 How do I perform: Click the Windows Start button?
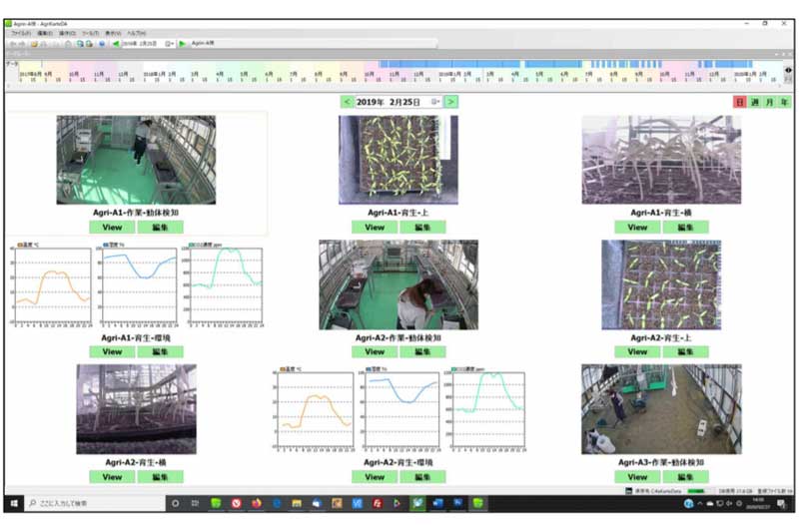pyautogui.click(x=15, y=503)
